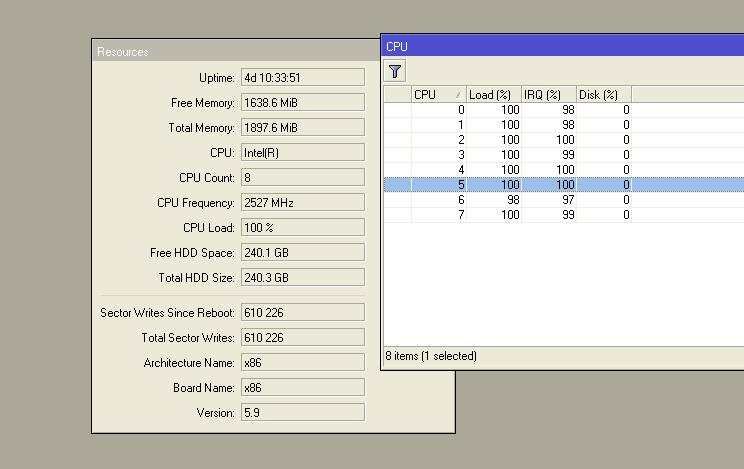This screenshot has height=469, width=744.
Task: Select the CPU 6 row
Action: pos(564,200)
